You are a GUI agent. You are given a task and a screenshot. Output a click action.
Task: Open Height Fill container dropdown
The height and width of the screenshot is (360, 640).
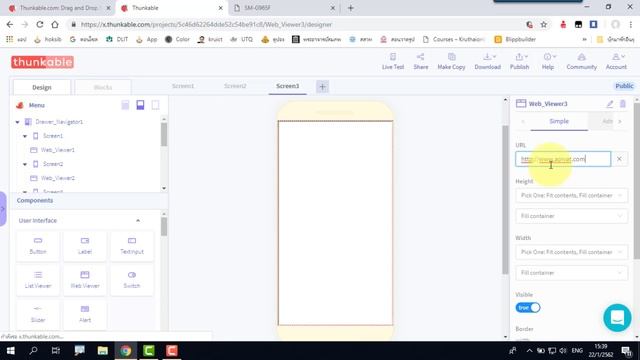pyautogui.click(x=571, y=216)
